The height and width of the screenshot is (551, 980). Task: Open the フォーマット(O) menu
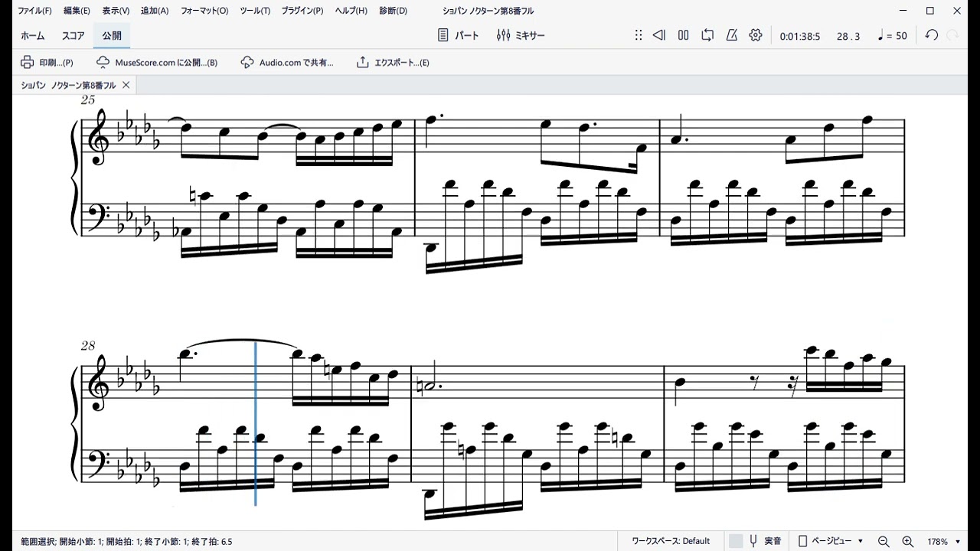(x=204, y=11)
